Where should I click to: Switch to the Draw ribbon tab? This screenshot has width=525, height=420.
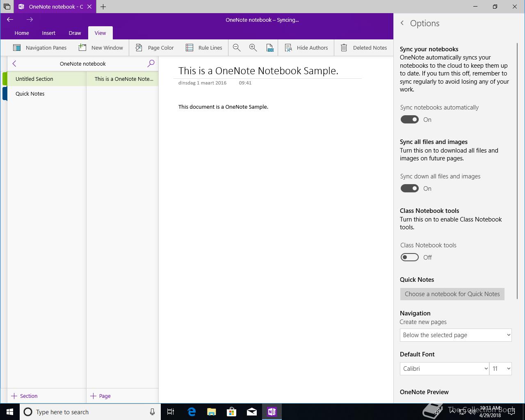tap(75, 33)
